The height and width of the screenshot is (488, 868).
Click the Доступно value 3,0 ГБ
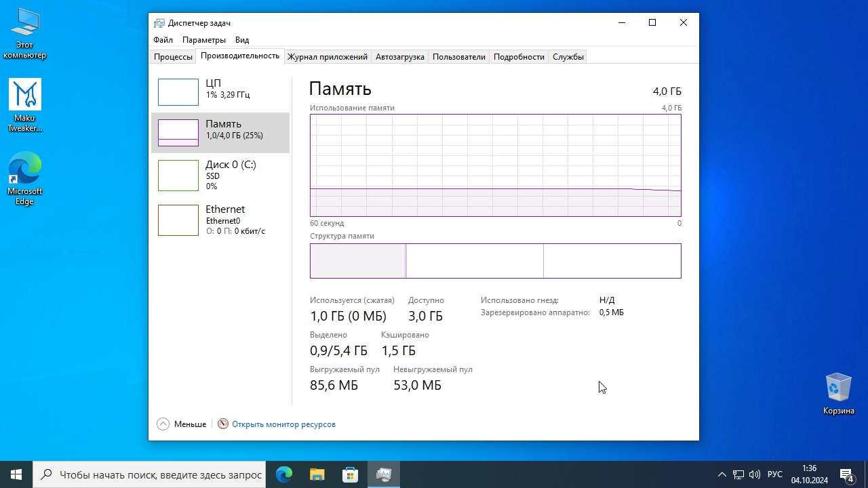[x=425, y=317]
